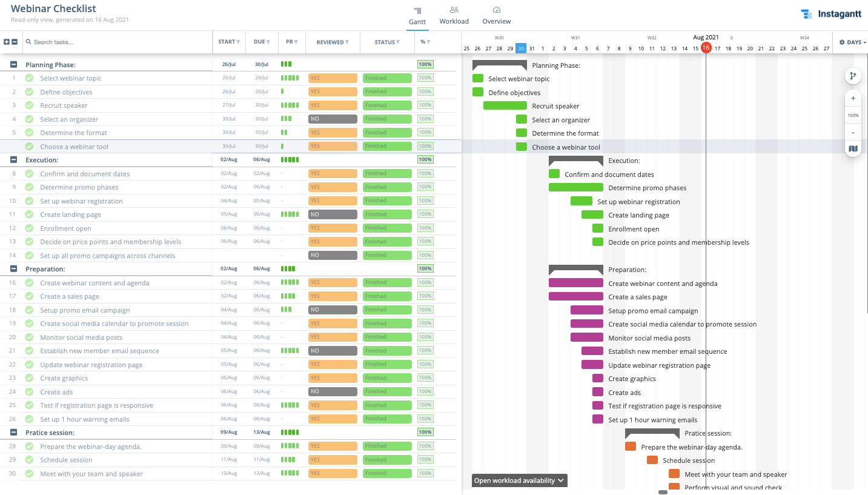Screen dimensions: 868x495
Task: Click Recruit speaker green Gantt bar
Action: (505, 105)
